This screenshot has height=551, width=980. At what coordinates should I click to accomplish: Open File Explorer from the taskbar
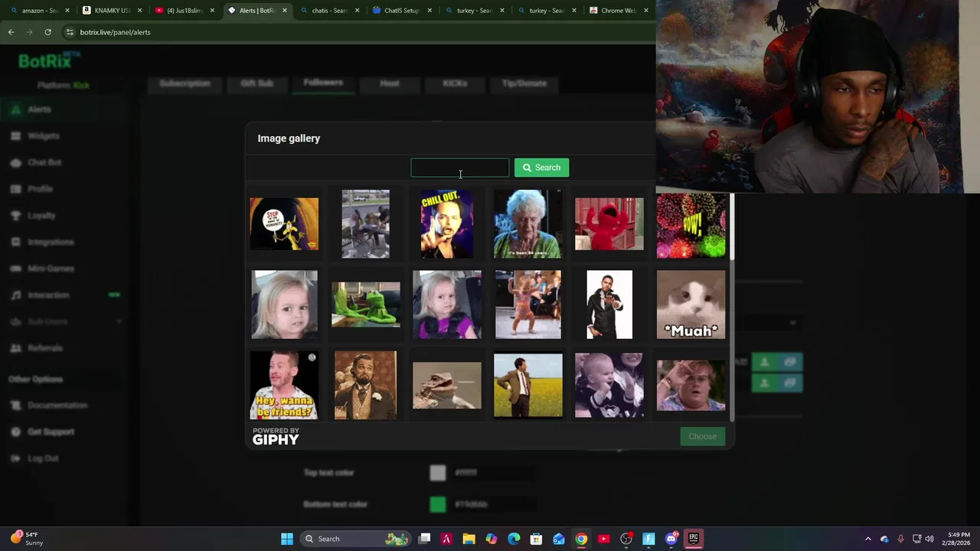pos(469,539)
